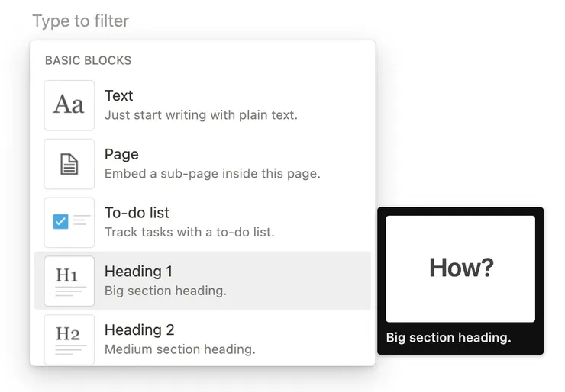565x392 pixels.
Task: Click the Text block 'Aa' icon
Action: coord(69,105)
